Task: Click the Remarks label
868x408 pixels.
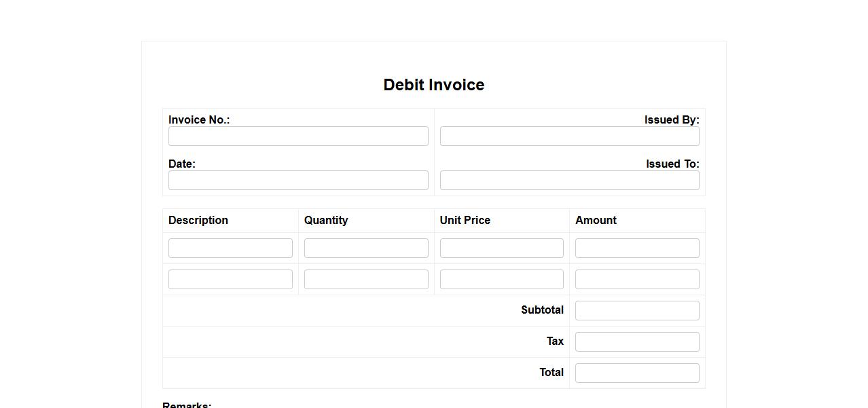Action: (187, 405)
